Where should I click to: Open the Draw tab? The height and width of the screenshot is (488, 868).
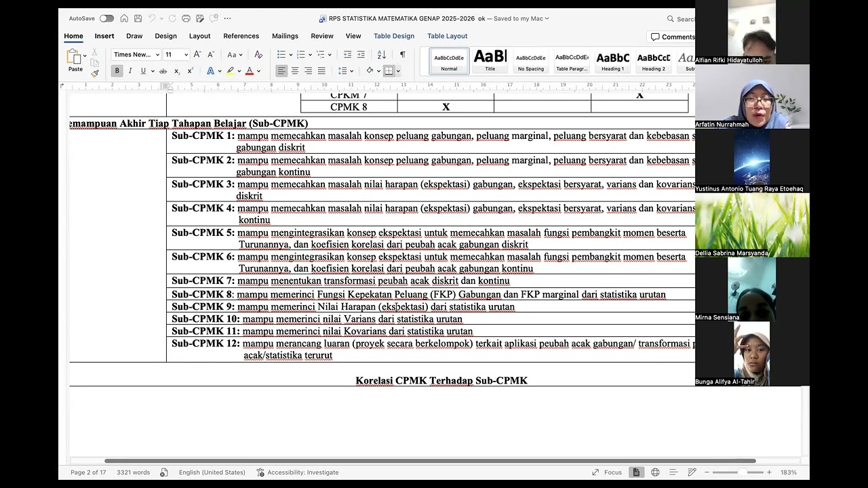point(134,36)
